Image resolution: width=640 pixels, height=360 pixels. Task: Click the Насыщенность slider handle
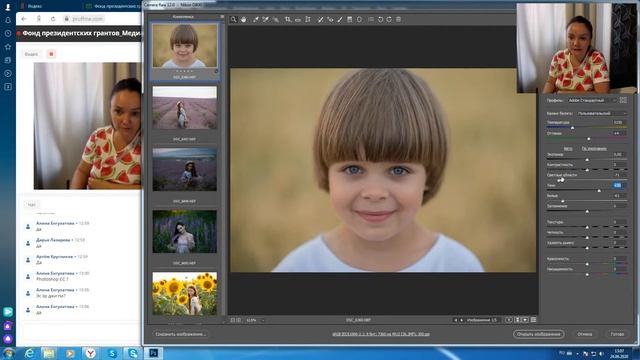(587, 274)
